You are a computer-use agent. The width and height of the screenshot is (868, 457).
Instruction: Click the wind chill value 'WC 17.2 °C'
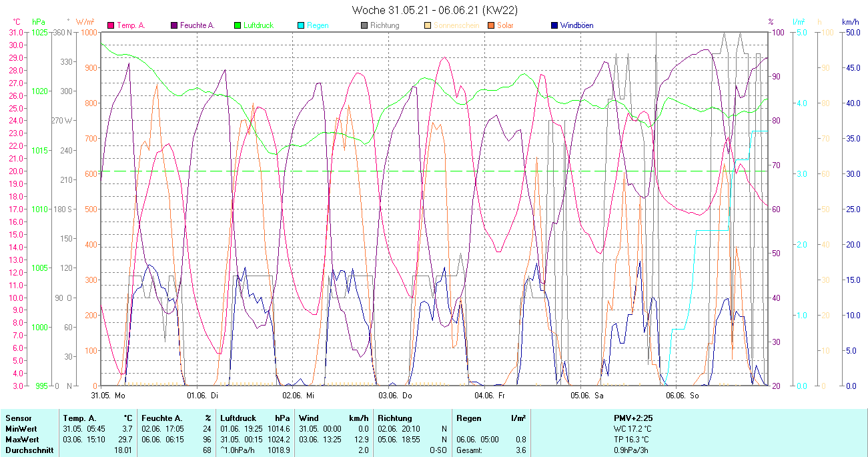point(633,429)
